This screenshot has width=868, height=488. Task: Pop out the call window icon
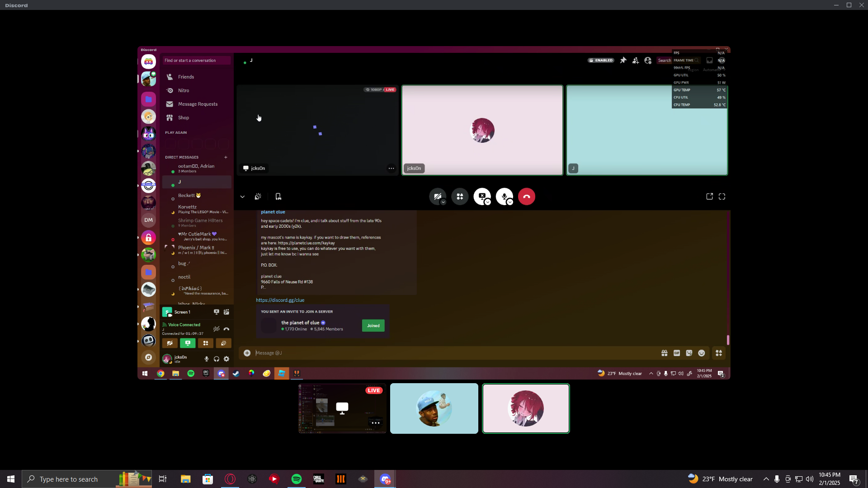click(x=709, y=197)
